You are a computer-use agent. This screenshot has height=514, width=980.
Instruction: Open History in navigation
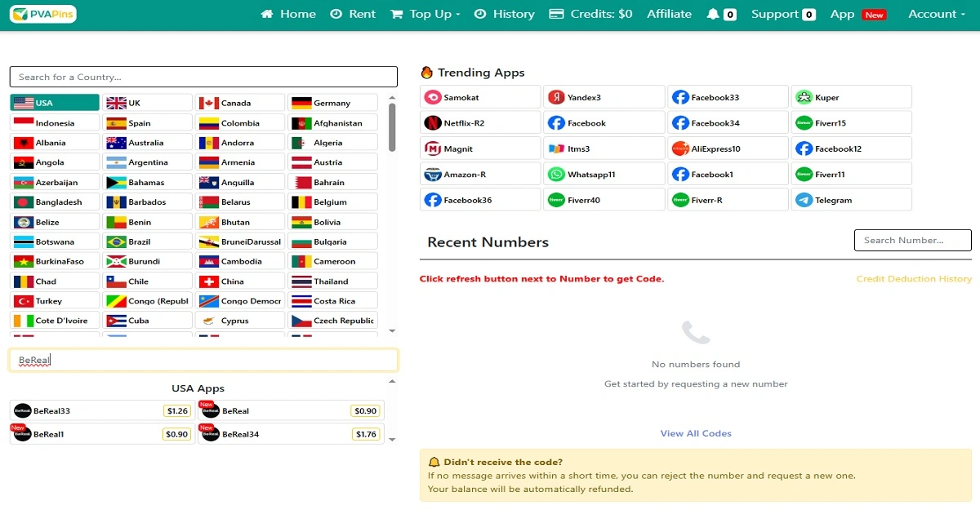click(x=505, y=14)
